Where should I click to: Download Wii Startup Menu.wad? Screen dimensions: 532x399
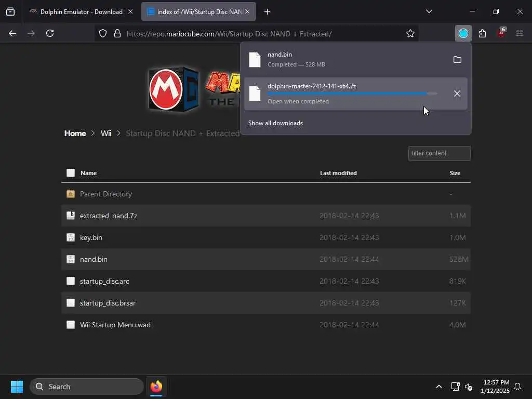(115, 325)
